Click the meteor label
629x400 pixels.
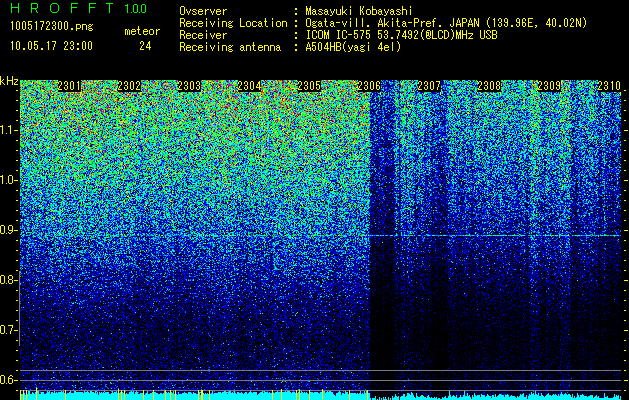point(142,31)
